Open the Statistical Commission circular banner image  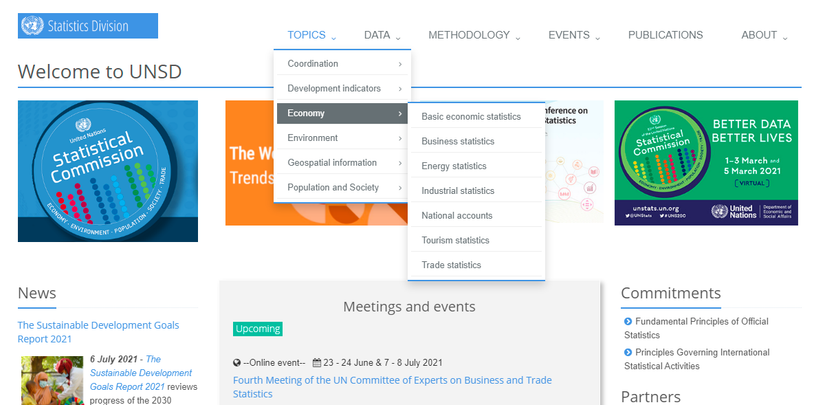tap(108, 171)
